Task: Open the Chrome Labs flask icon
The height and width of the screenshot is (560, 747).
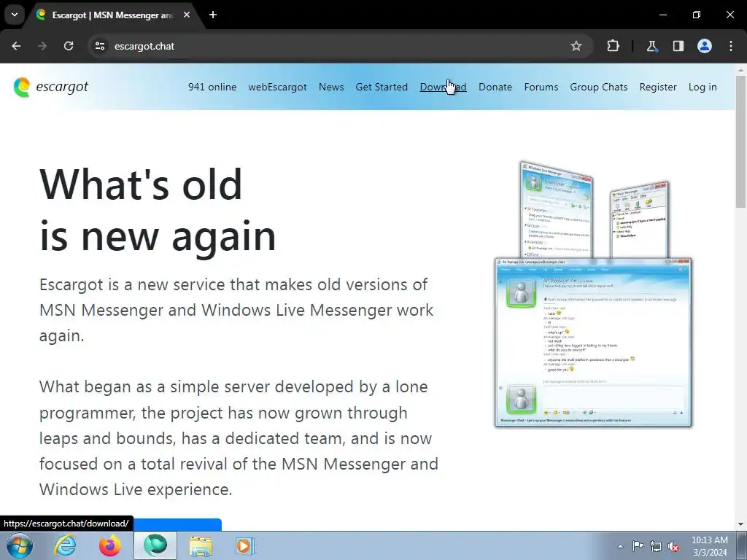Action: 651,46
